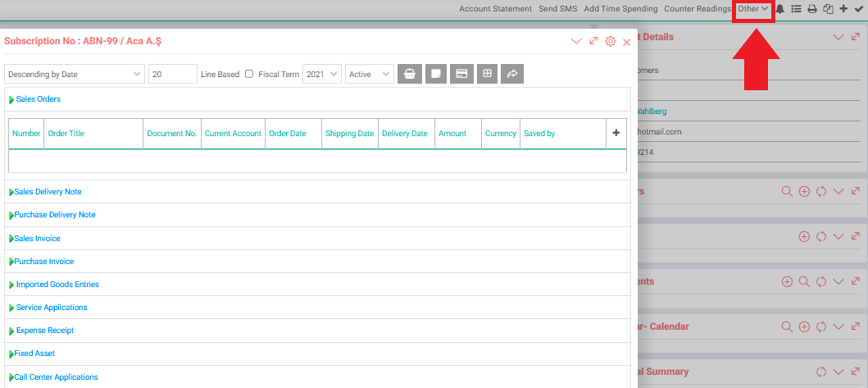Collapse the subscription popup with chevron
Viewport: 868px width, 388px height.
click(x=577, y=42)
